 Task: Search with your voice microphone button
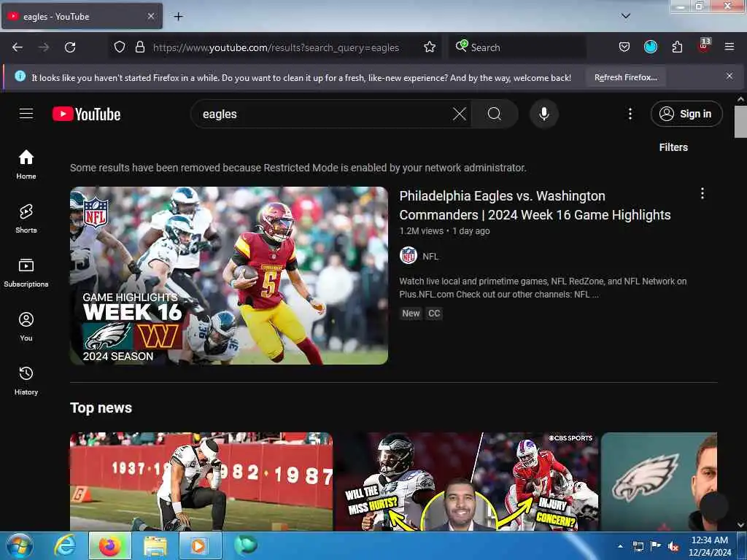pos(544,114)
